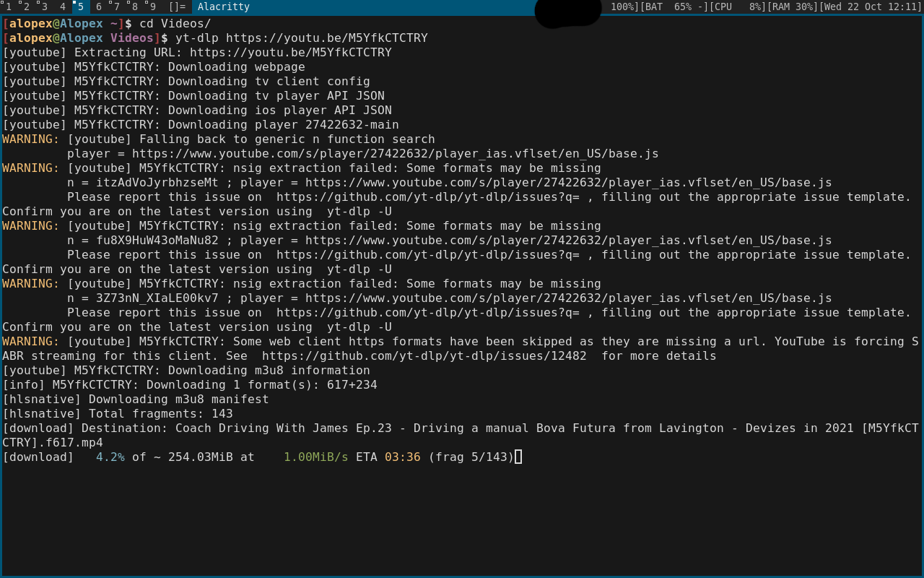Click WARNING label before 'Falling back' message
The width and height of the screenshot is (924, 578).
31,139
